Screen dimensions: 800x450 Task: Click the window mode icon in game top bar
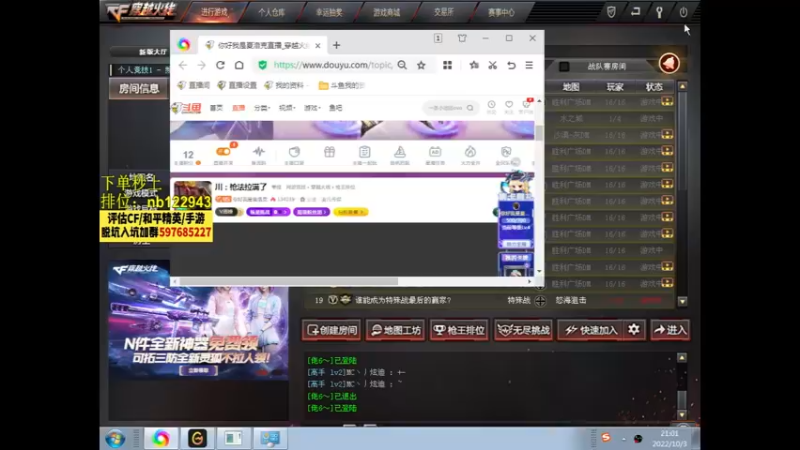(x=635, y=11)
